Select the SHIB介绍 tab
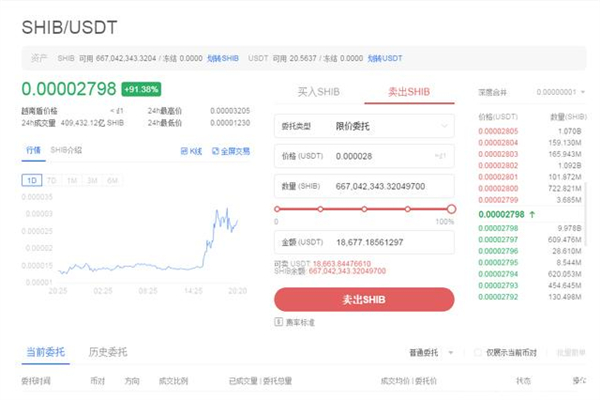Screen dimensions: 600x400 coord(66,150)
